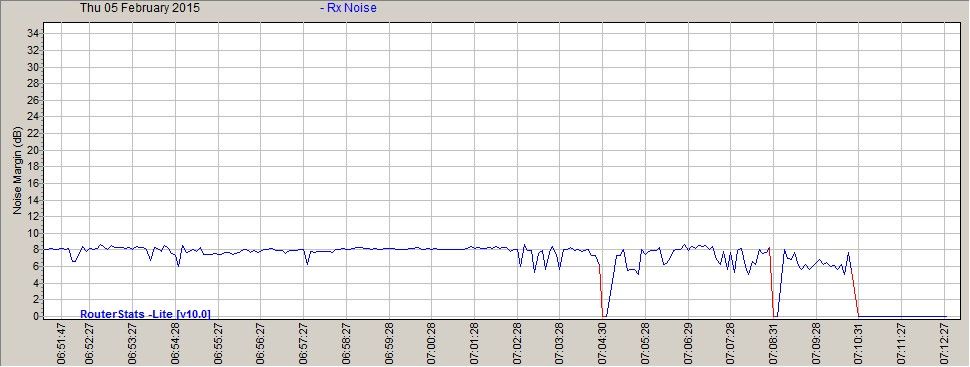Click the 06:57:27 time label
Image resolution: width=970 pixels, height=367 pixels.
click(x=303, y=342)
